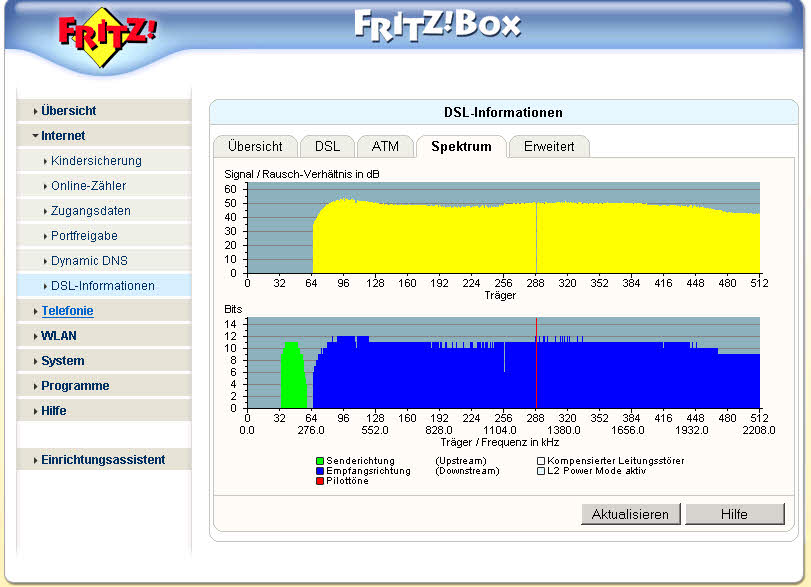Click the Hilfe button below the charts

coord(734,514)
